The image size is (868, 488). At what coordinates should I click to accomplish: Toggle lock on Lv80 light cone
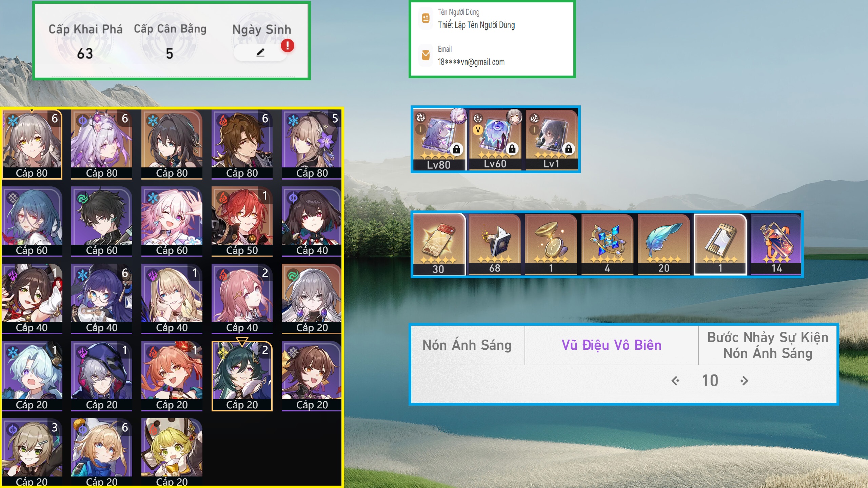456,149
